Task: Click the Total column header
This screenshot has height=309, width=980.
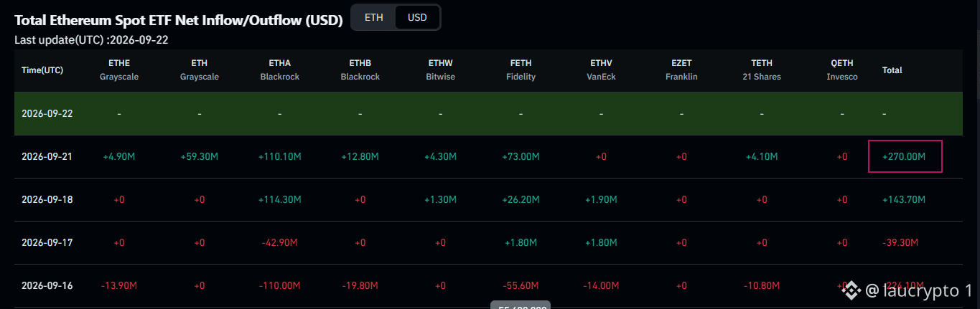Action: click(x=892, y=70)
